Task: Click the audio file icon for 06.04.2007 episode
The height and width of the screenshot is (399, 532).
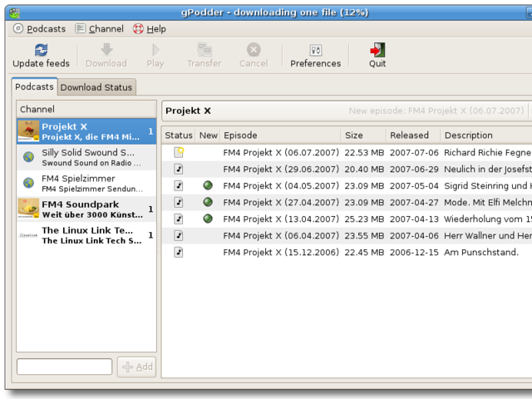Action: tap(179, 235)
